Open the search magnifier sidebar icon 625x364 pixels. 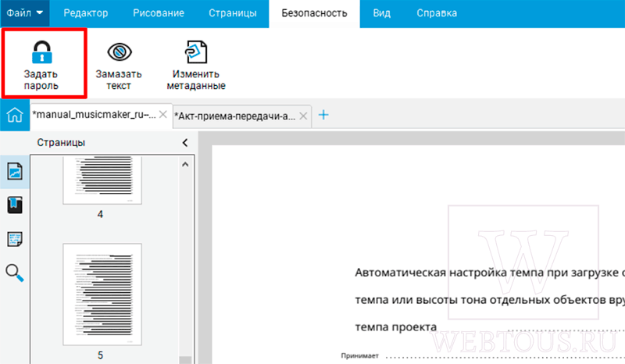pos(15,273)
